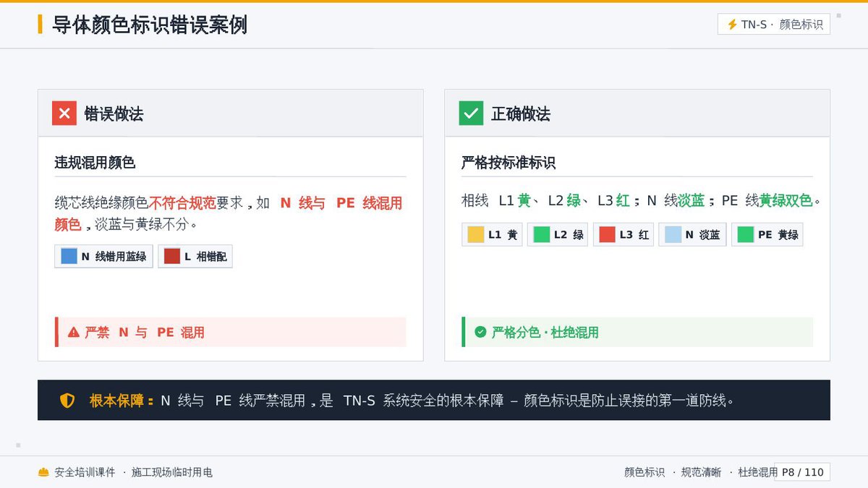Click the red swatch labeled L3 红

pos(608,234)
